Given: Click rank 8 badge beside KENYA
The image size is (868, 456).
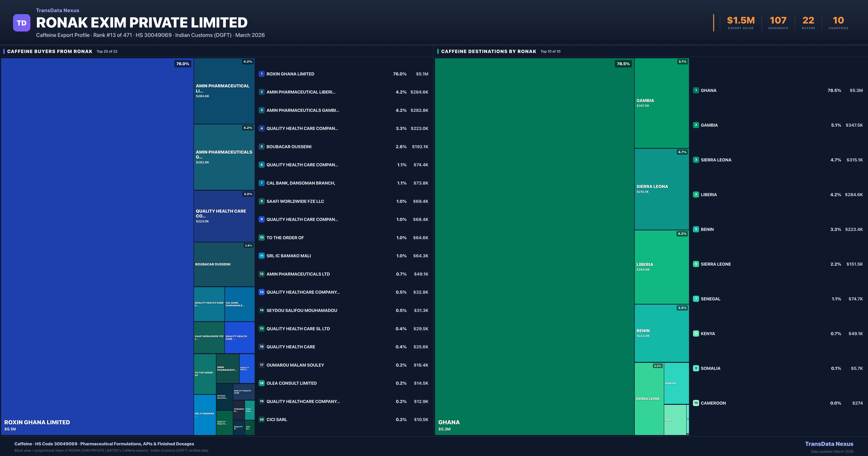Looking at the screenshot, I should tap(696, 333).
